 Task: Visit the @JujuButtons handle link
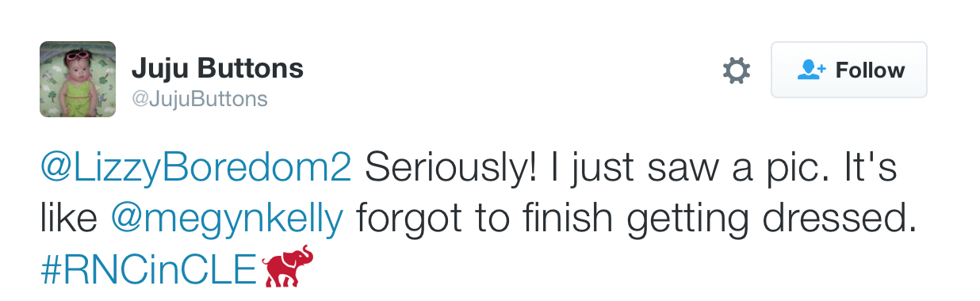point(199,100)
